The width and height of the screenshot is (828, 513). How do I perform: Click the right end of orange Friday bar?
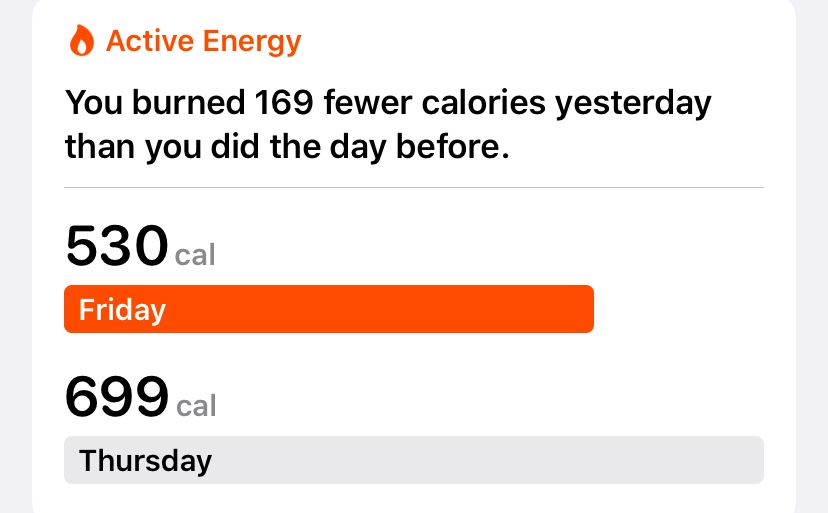(584, 309)
